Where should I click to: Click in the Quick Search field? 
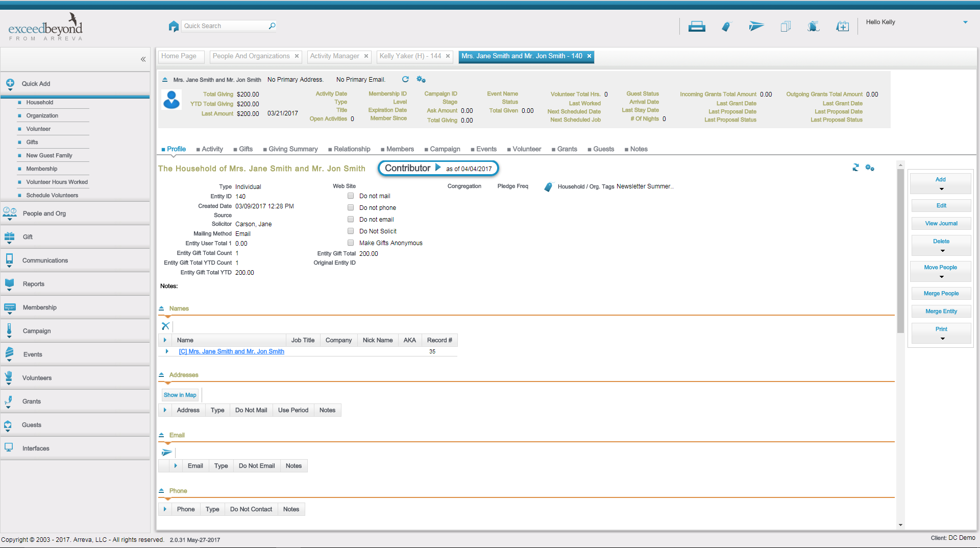coord(225,26)
